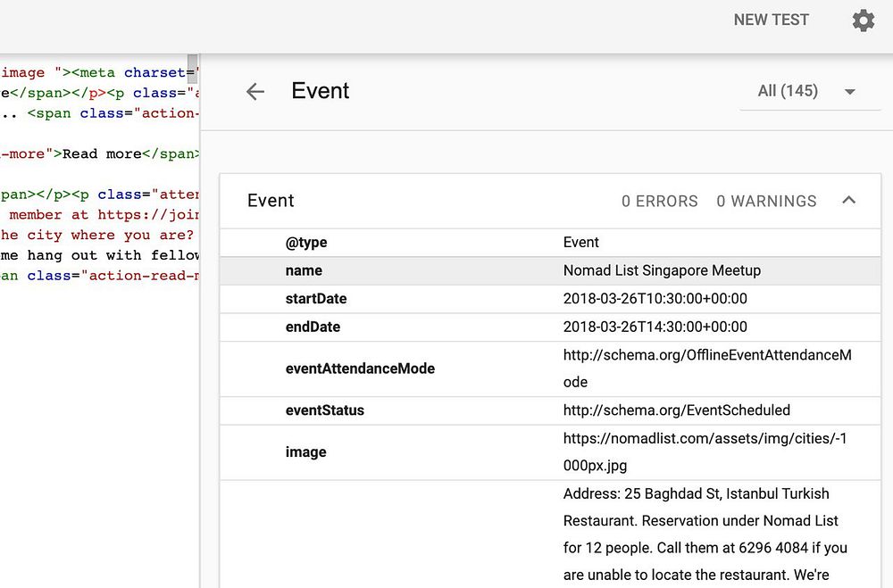Image resolution: width=893 pixels, height=588 pixels.
Task: Click the code pane scrollbar thumb
Action: point(193,69)
